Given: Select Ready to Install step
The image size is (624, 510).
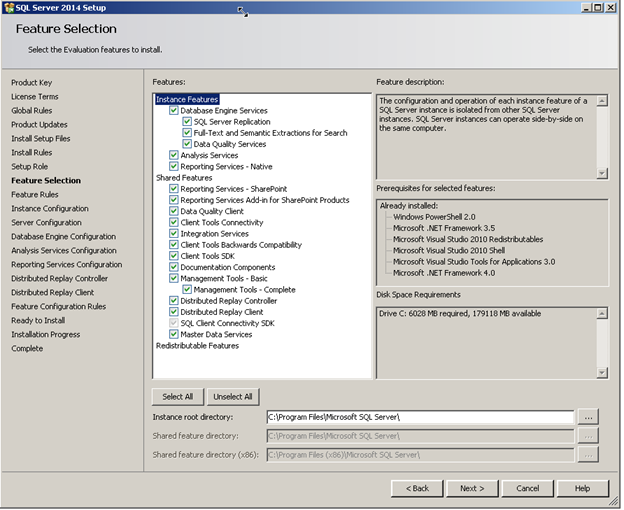Looking at the screenshot, I should (38, 320).
